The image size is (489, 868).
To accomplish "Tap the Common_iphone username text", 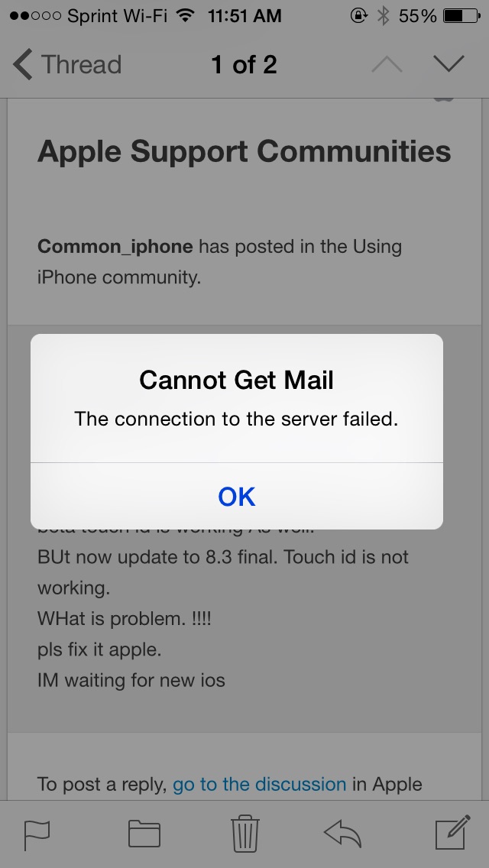I will click(115, 247).
